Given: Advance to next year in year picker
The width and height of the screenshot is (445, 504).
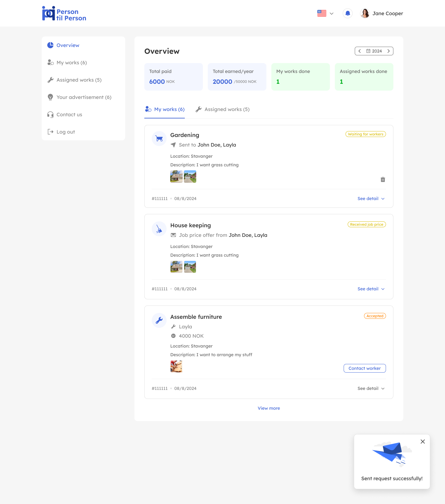Looking at the screenshot, I should point(388,51).
